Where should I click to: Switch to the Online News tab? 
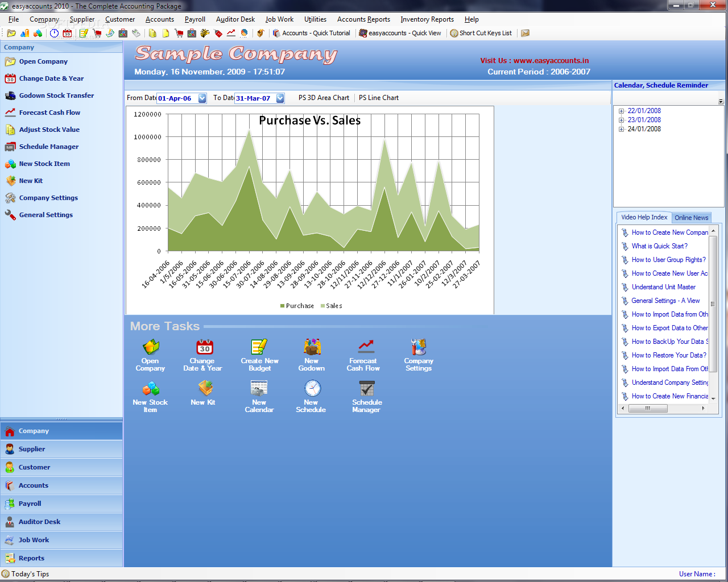[692, 218]
